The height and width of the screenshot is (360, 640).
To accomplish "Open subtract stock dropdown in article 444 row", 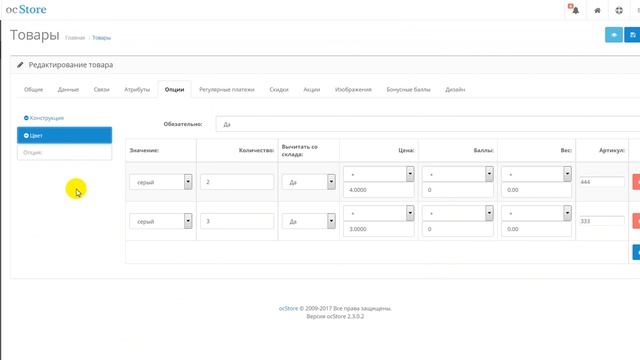I will click(309, 182).
